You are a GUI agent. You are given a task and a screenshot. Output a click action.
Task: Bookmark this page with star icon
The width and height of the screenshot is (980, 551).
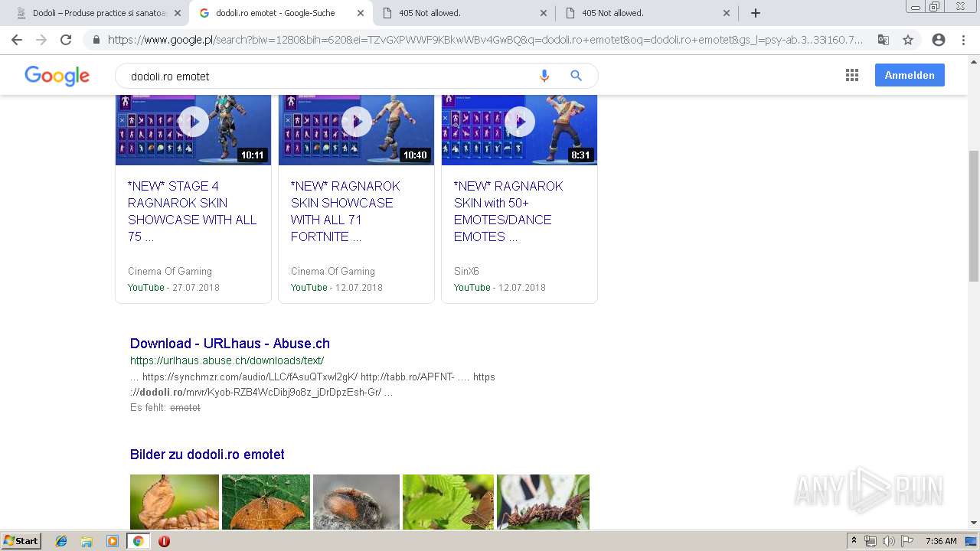coord(908,40)
